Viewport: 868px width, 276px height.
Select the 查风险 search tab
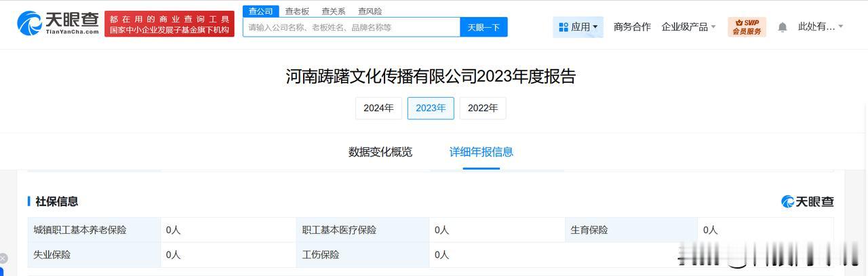(370, 12)
